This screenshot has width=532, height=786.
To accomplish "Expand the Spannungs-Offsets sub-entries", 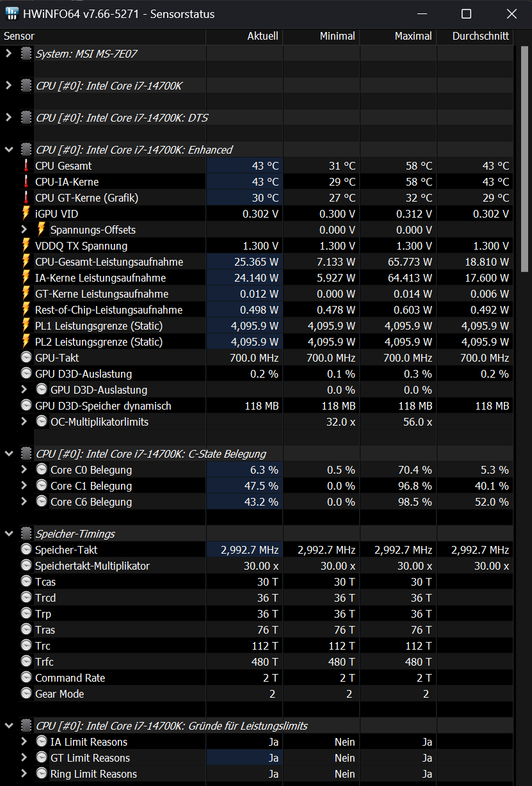I will (x=24, y=230).
